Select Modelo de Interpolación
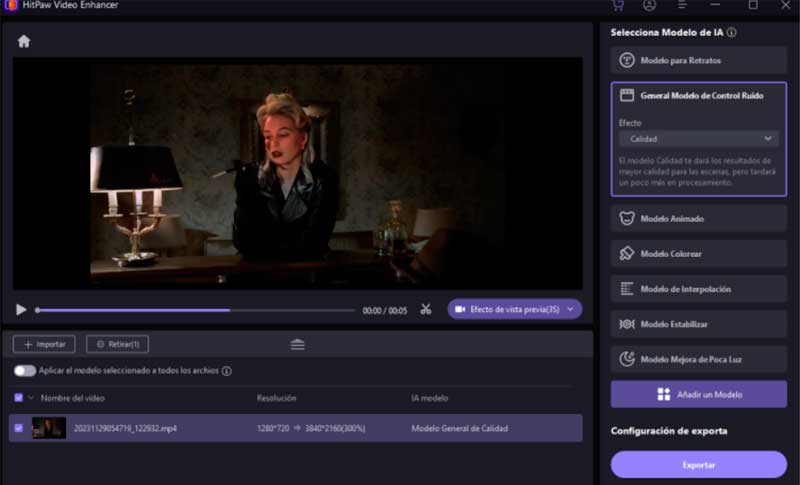 698,289
